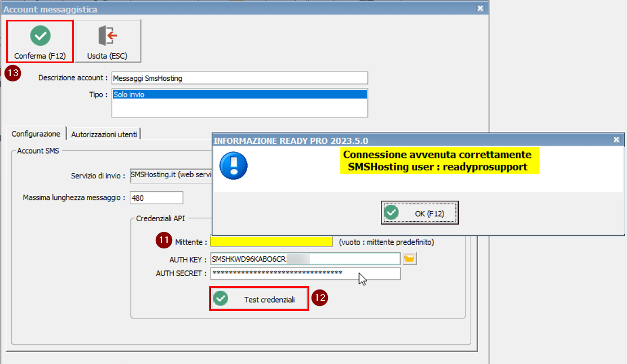Close the INFORMAZIONE READY PRO dialog
Viewport: 627px width, 364px height.
[616, 139]
